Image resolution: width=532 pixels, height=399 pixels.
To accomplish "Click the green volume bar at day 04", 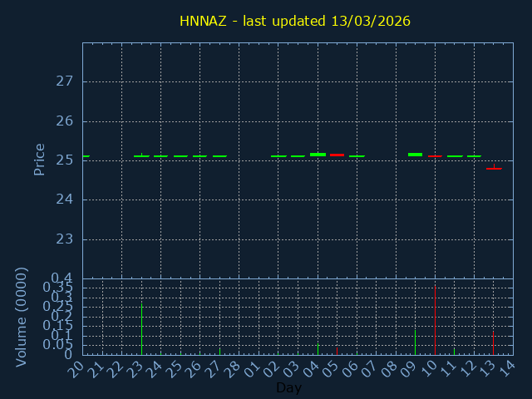I will pos(318,349).
